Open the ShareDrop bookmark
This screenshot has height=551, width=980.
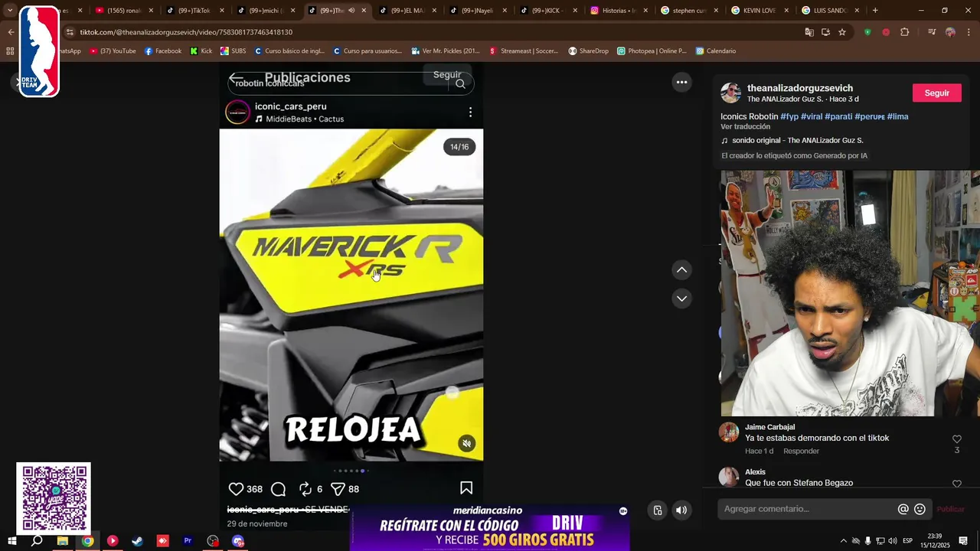click(x=588, y=51)
